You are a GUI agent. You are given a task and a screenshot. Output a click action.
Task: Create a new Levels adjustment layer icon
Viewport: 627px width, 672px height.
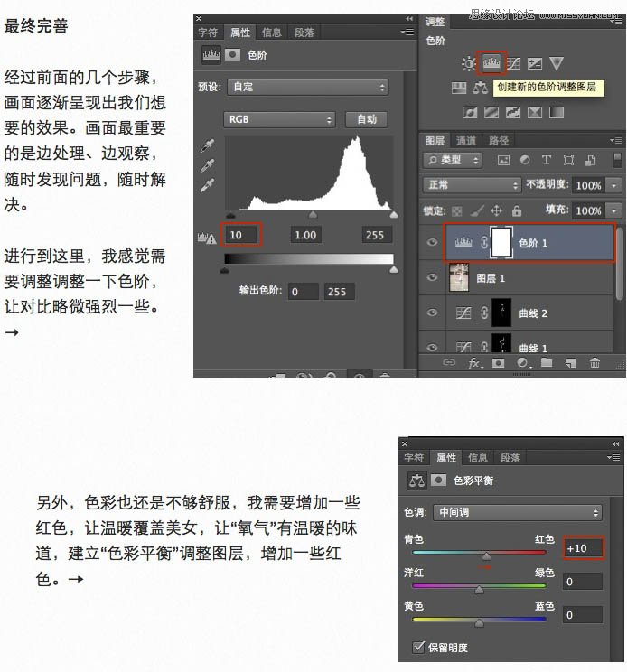[x=491, y=63]
